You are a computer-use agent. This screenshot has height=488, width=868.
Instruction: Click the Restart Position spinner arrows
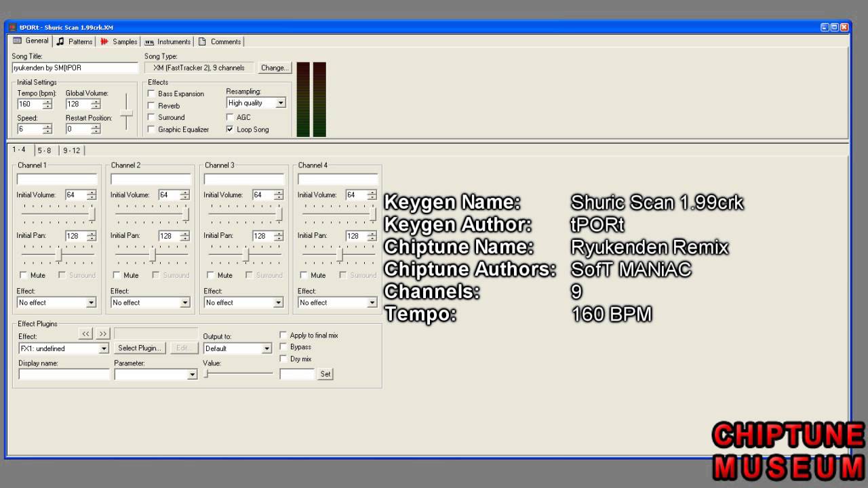point(96,129)
